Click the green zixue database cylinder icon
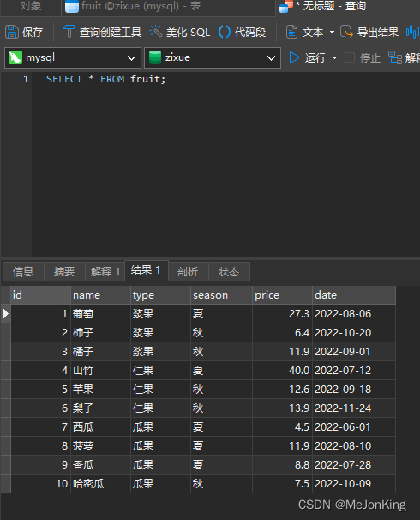The image size is (420, 520). 155,57
